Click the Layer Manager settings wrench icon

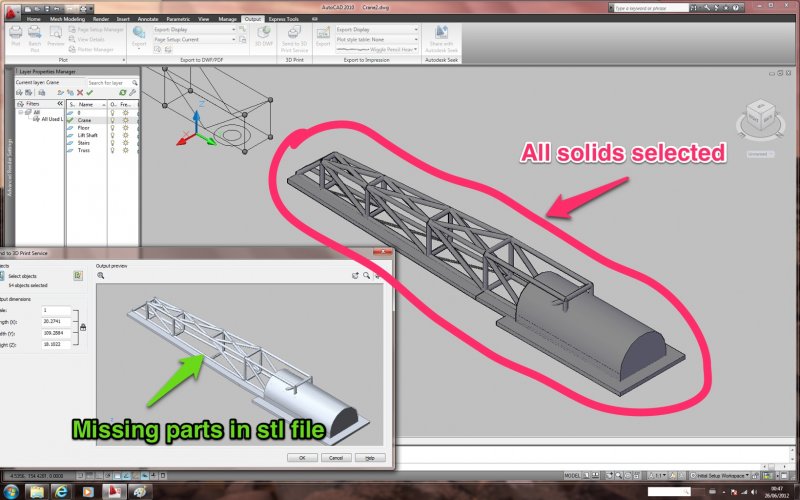pos(133,92)
